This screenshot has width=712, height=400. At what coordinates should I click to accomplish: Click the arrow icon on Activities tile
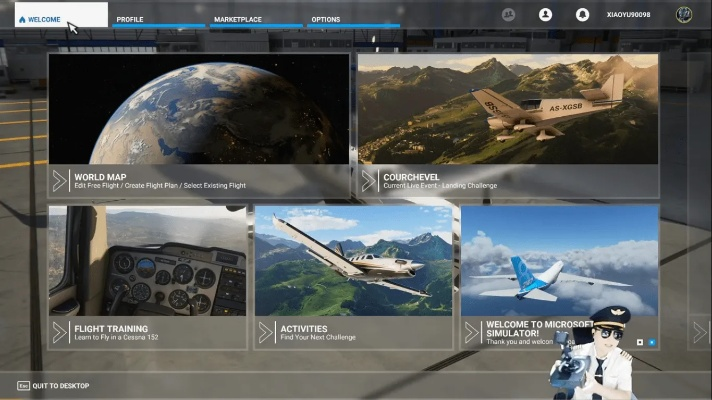coord(266,332)
